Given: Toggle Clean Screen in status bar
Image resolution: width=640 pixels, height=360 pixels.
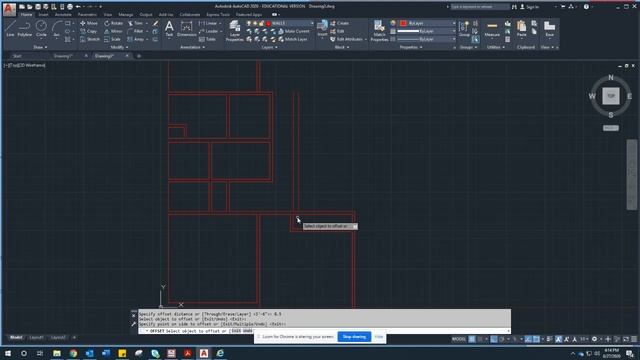Looking at the screenshot, I should coord(626,339).
